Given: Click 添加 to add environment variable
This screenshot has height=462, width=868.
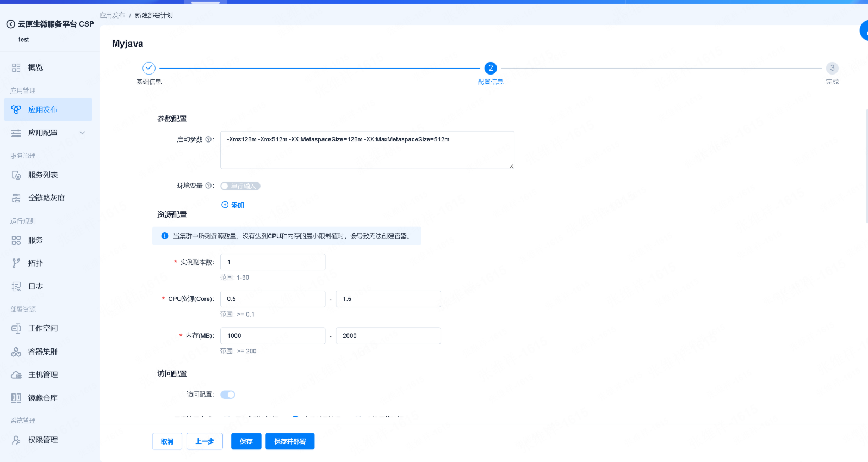Looking at the screenshot, I should pyautogui.click(x=233, y=205).
